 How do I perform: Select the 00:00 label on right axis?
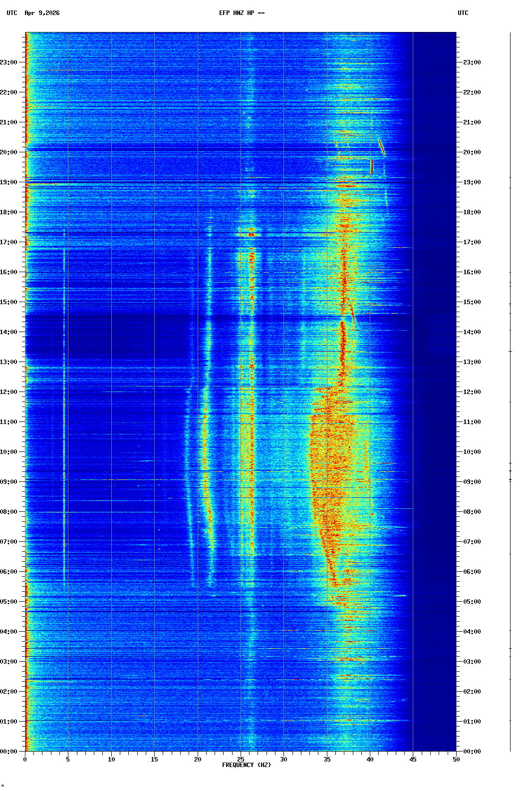[472, 752]
